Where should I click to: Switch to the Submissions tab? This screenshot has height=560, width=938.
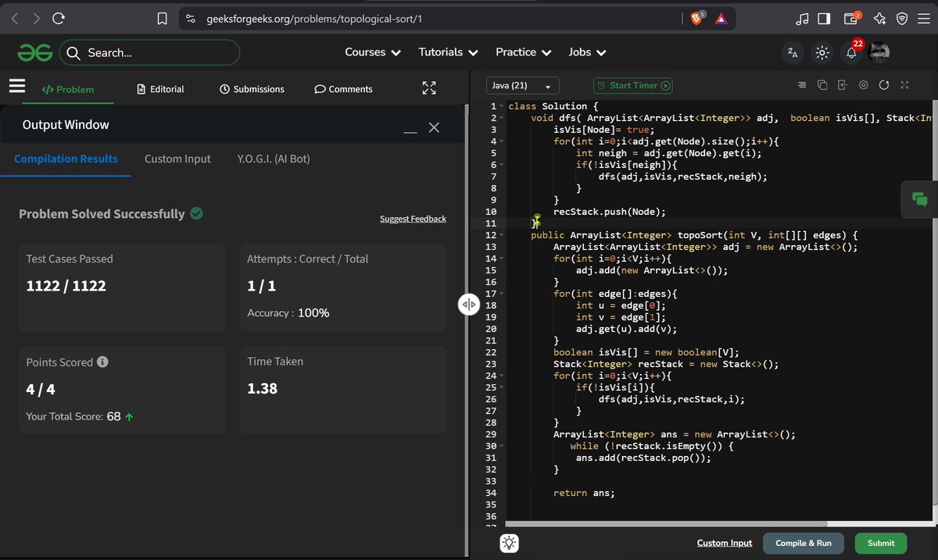coord(252,89)
